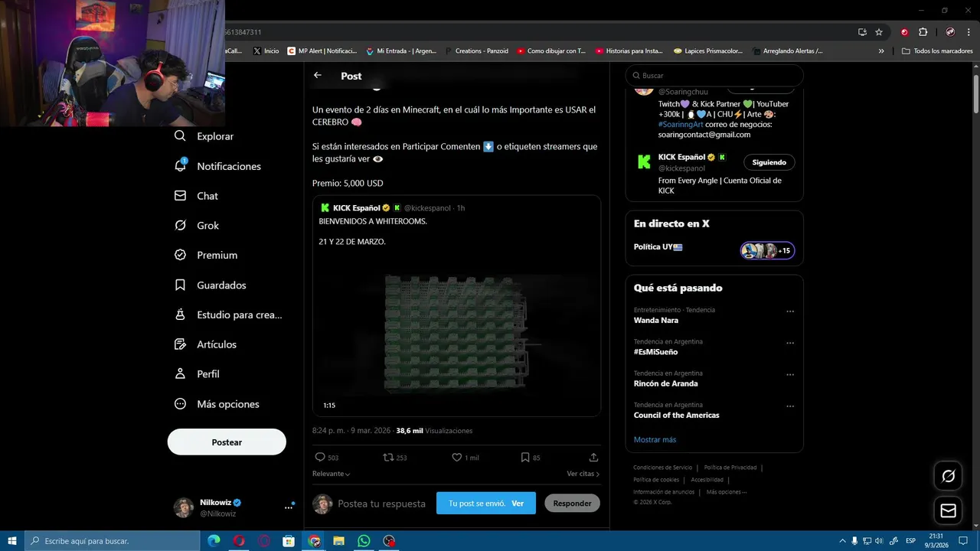
Task: Bookmark this page with the star icon
Action: [879, 32]
